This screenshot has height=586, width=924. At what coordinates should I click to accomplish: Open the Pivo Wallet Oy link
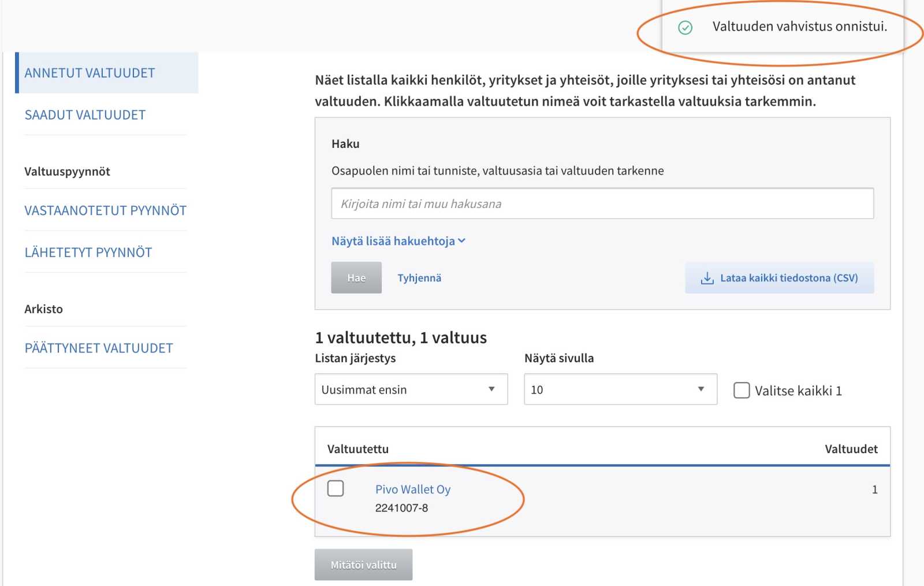[413, 489]
